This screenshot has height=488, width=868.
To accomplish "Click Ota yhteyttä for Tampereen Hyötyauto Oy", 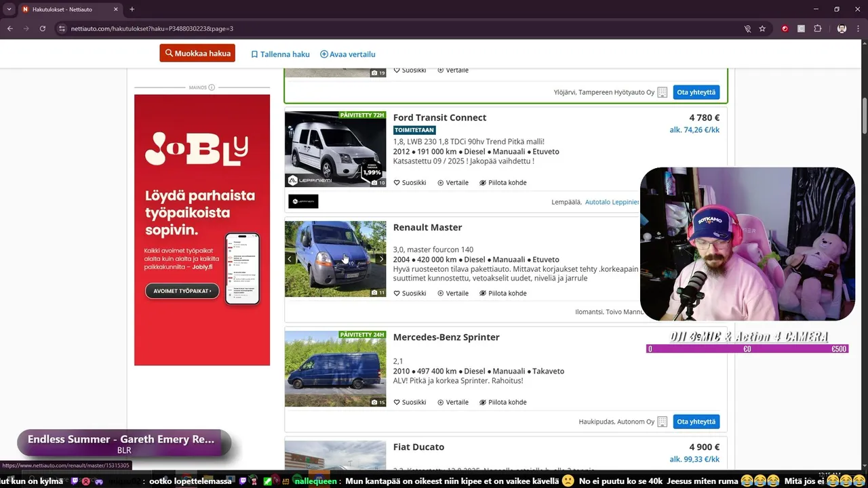I will [x=696, y=92].
